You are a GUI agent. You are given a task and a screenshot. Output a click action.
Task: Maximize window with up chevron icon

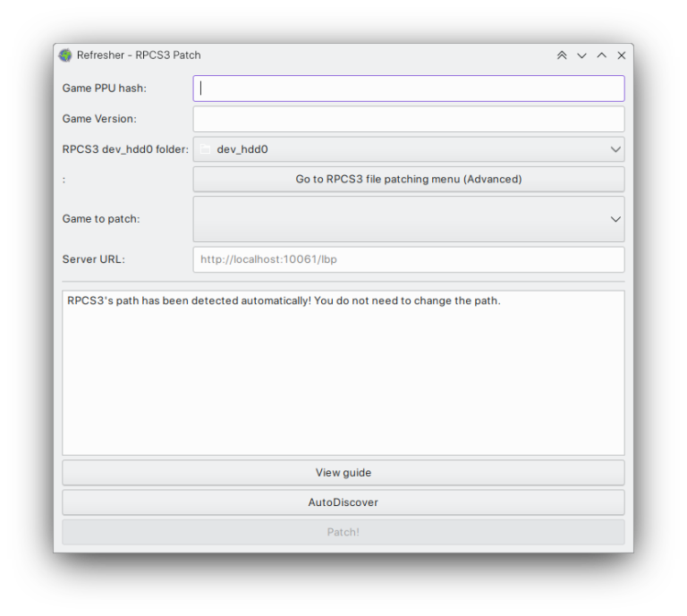[x=601, y=55]
